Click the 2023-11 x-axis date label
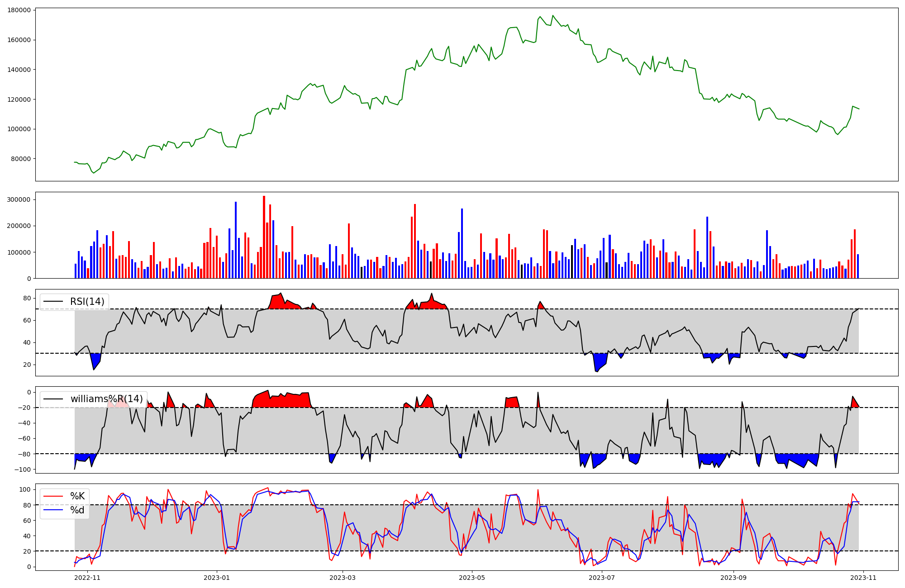The image size is (905, 588). 863,578
